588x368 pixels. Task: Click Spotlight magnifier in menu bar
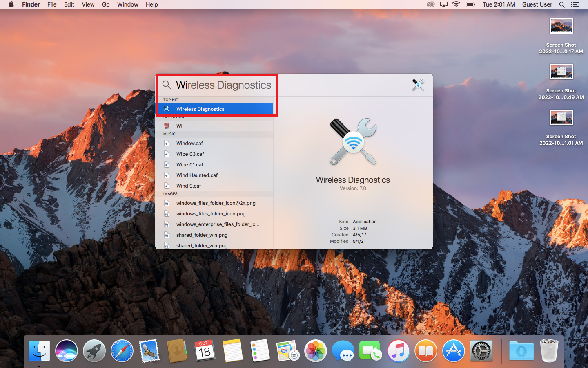562,4
